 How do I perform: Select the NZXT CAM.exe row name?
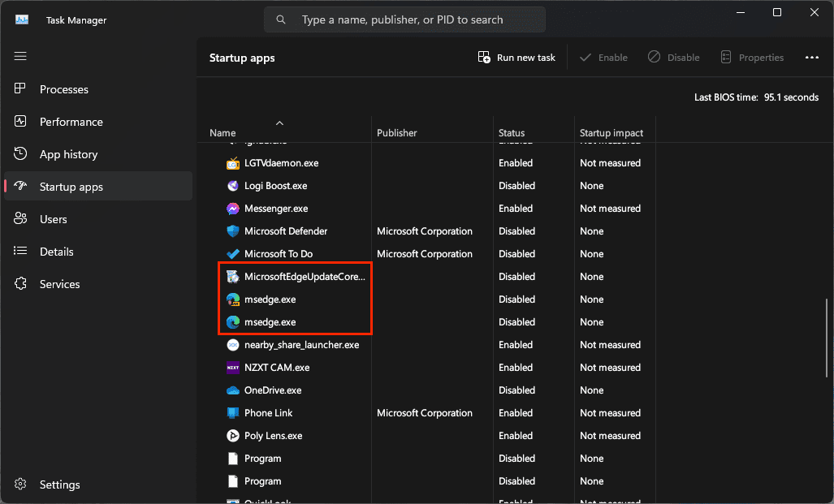pyautogui.click(x=277, y=368)
